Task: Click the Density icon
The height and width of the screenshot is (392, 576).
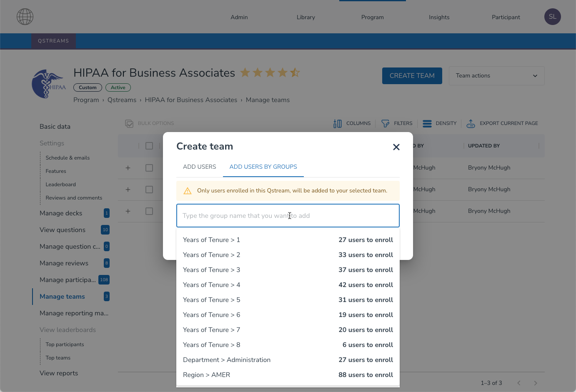Action: pyautogui.click(x=427, y=123)
